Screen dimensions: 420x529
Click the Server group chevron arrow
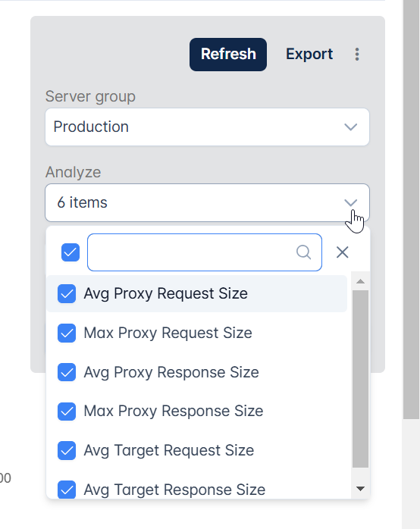click(350, 127)
